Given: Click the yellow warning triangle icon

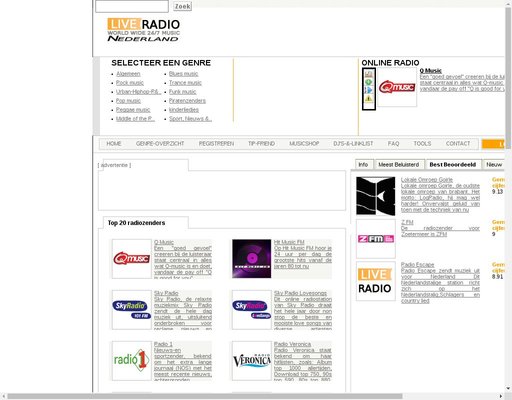Looking at the screenshot, I should (368, 98).
